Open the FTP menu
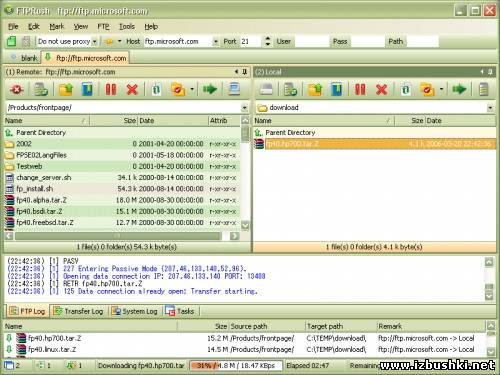Screen dimensions: 500x375 click(x=103, y=26)
